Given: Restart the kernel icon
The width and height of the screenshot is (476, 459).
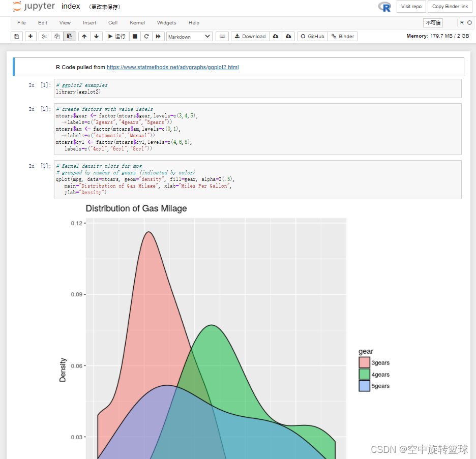Looking at the screenshot, I should point(146,37).
